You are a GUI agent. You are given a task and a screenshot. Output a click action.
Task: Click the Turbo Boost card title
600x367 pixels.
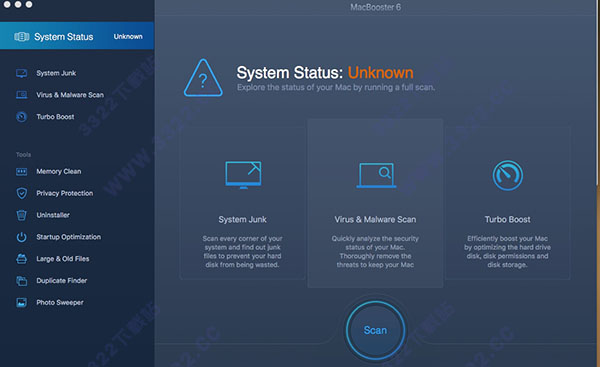click(507, 220)
